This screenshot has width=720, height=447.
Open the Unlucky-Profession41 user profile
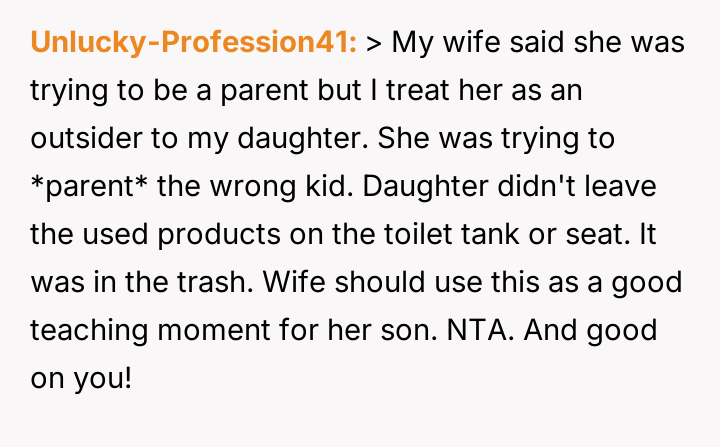click(x=194, y=43)
